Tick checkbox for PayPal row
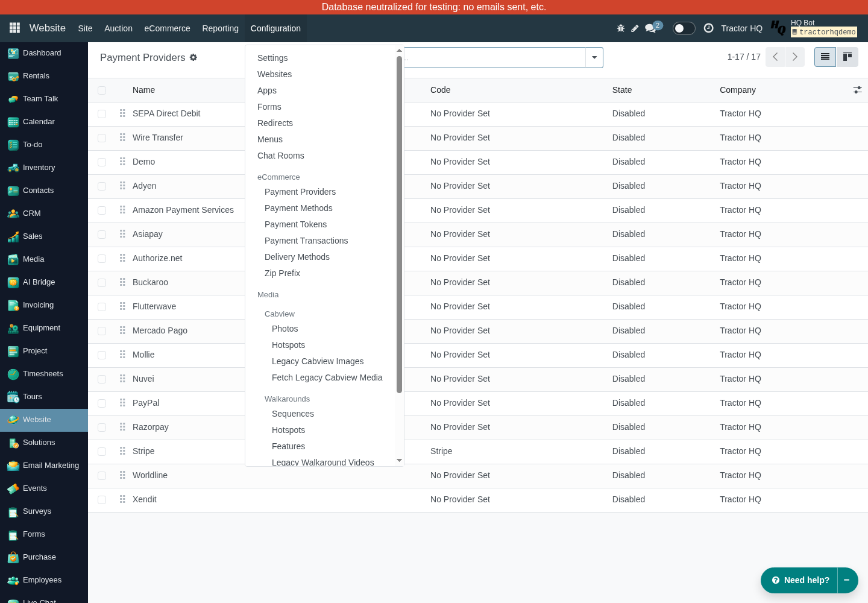This screenshot has height=603, width=868. pyautogui.click(x=102, y=403)
